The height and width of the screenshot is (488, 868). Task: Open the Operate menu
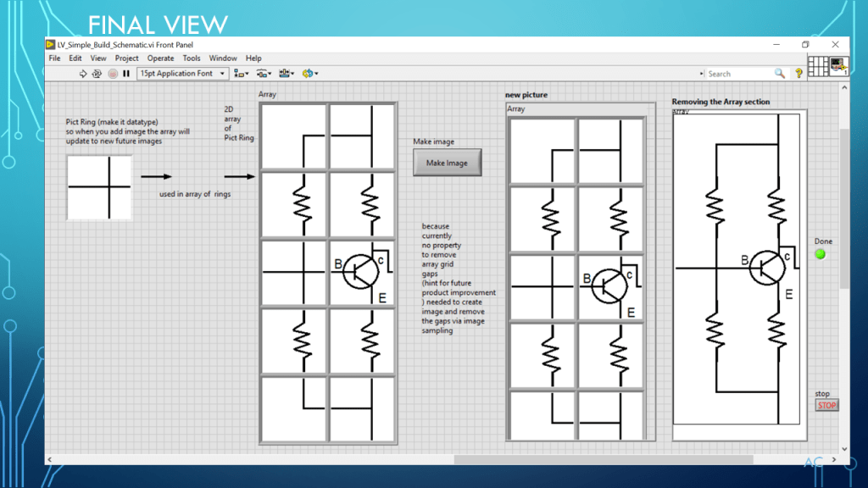pos(160,58)
